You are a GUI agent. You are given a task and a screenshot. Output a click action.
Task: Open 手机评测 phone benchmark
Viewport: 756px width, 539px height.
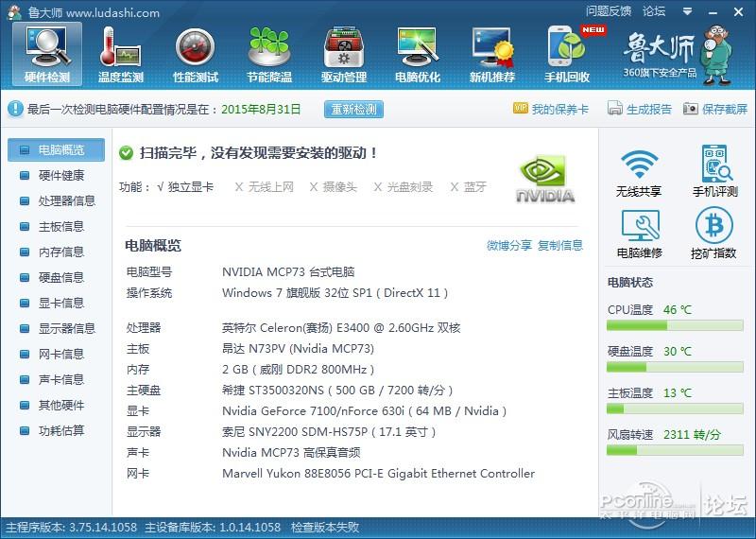(715, 171)
